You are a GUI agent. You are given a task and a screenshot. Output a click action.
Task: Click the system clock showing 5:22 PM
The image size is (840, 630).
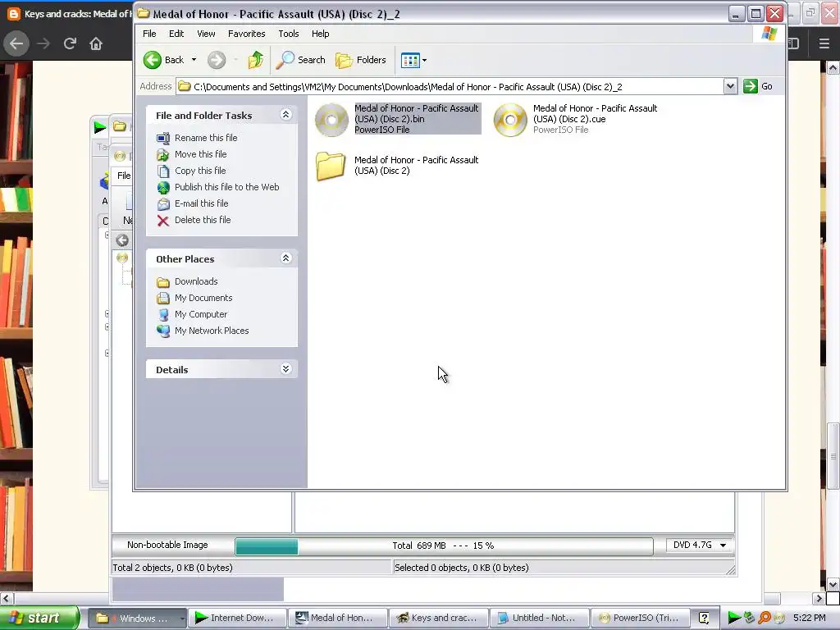pyautogui.click(x=810, y=618)
